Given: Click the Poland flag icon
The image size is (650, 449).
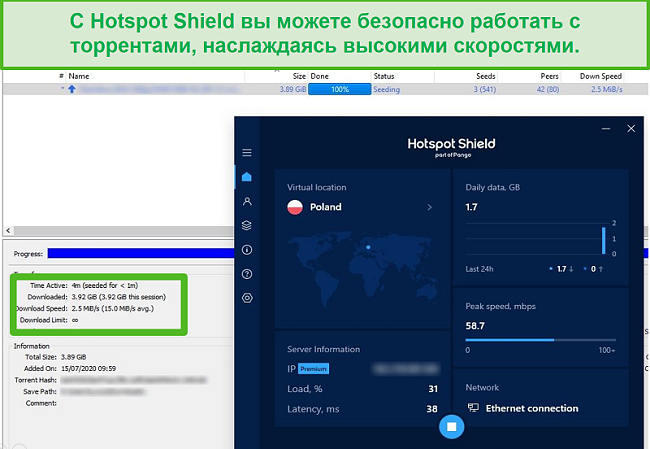Looking at the screenshot, I should point(295,207).
